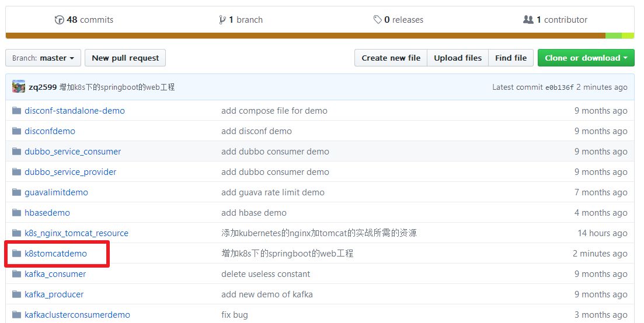Click the contributor people icon
644x323 pixels.
point(528,20)
